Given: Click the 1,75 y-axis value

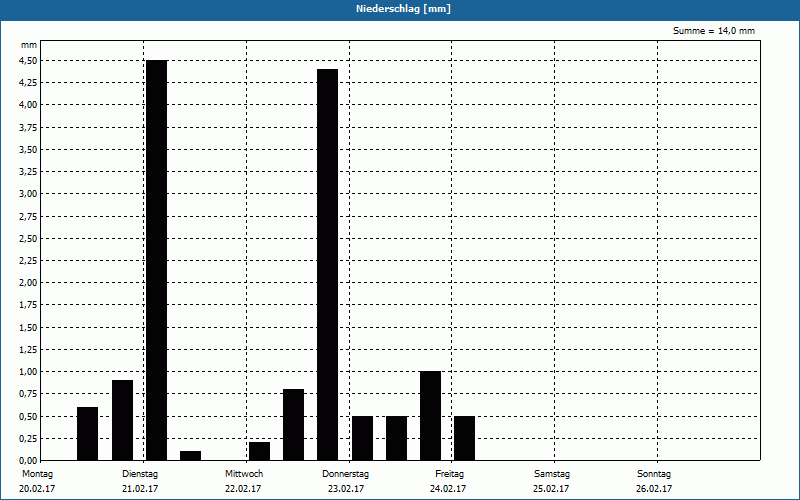Looking at the screenshot, I should tap(28, 305).
